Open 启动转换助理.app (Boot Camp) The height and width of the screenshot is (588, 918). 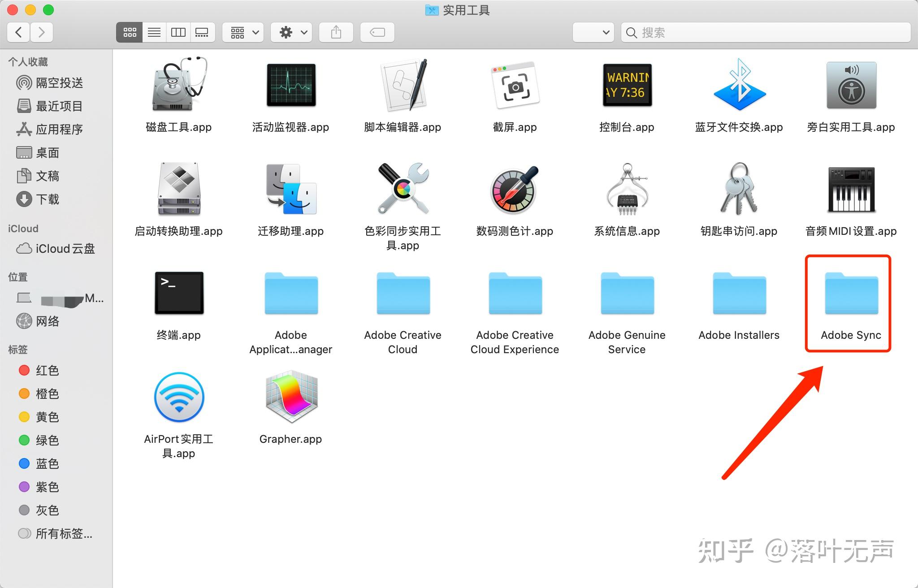tap(179, 189)
